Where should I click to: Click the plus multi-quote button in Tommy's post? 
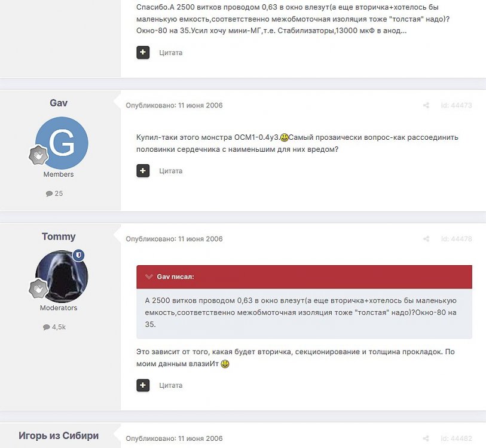coord(143,385)
